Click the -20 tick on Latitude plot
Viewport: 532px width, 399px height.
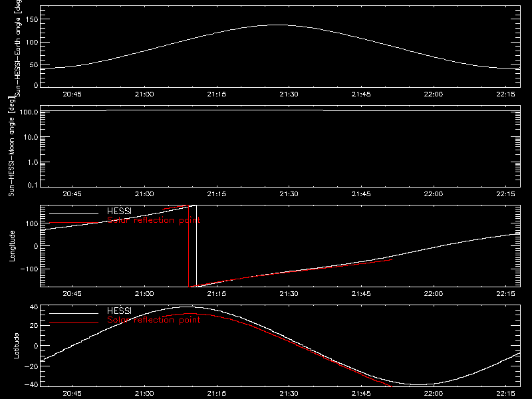point(31,366)
